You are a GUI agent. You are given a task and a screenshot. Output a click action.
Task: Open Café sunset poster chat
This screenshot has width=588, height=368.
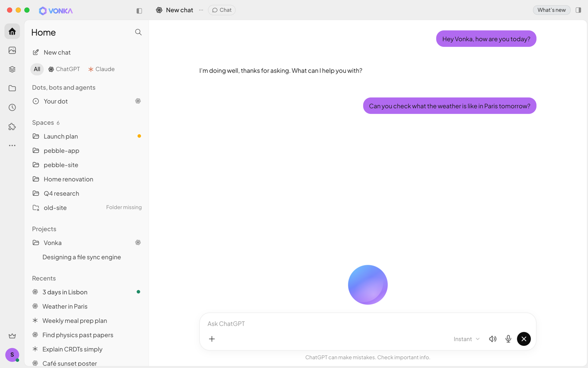86,363
